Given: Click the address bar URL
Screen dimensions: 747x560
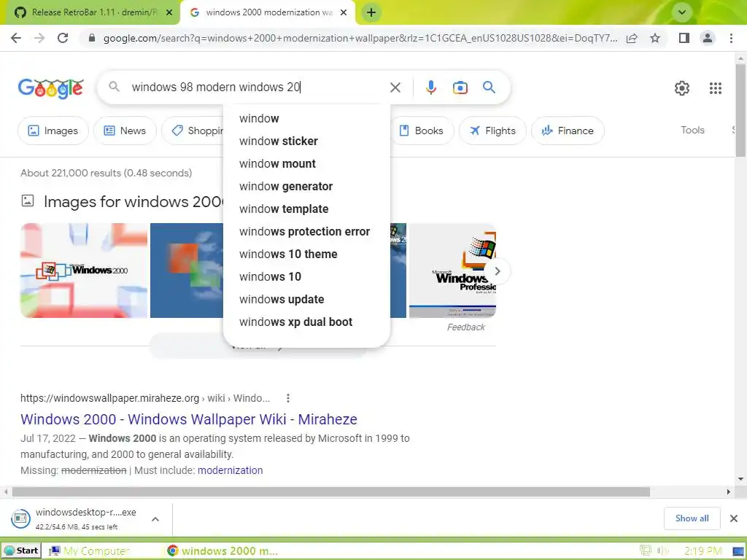Looking at the screenshot, I should (x=360, y=38).
